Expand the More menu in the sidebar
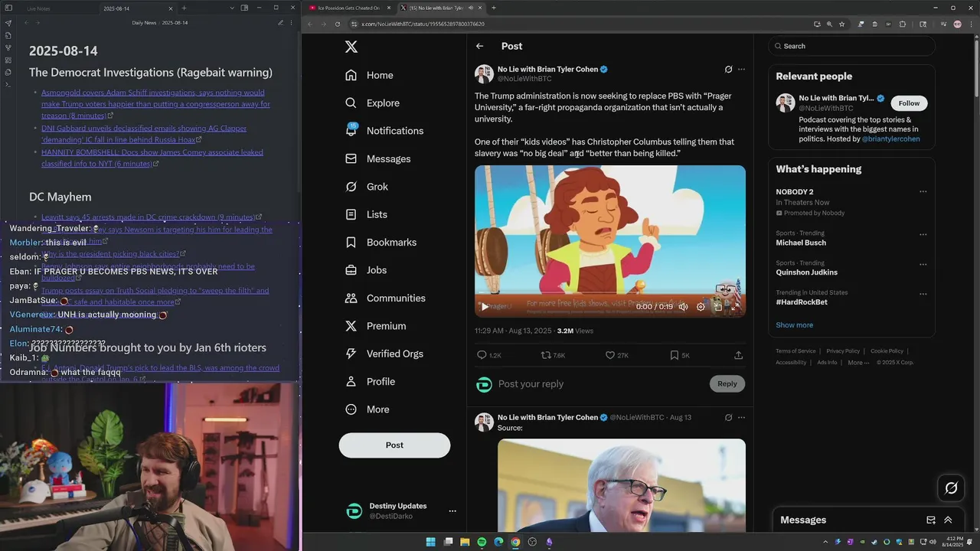The image size is (980, 551). tap(367, 409)
